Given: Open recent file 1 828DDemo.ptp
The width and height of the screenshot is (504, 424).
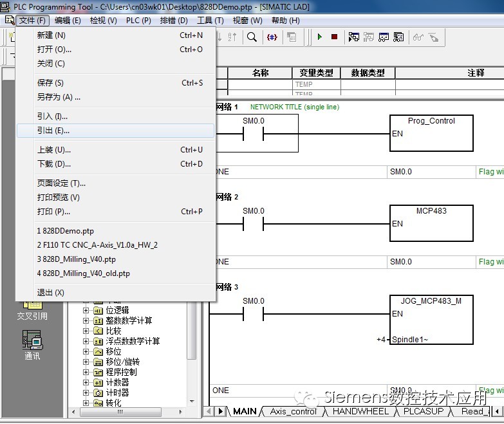Looking at the screenshot, I should [x=116, y=231].
